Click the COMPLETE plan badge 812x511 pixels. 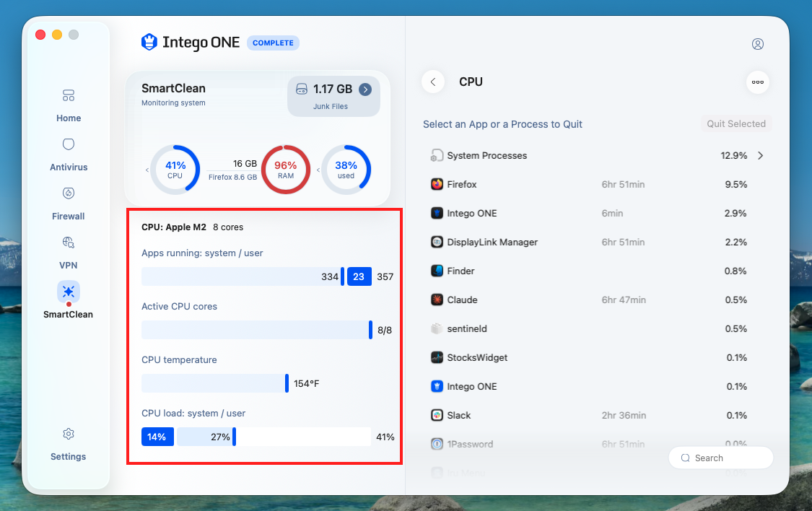273,43
